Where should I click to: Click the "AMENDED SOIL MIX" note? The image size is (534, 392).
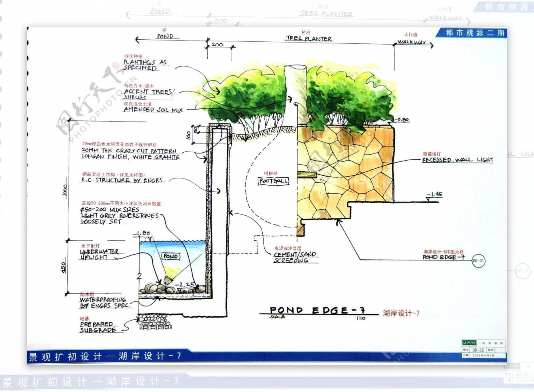(153, 110)
